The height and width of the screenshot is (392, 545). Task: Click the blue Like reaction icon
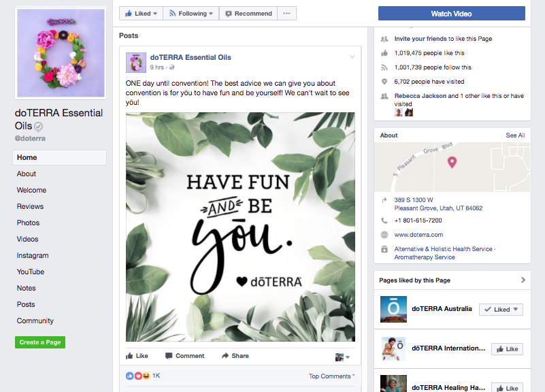[x=130, y=376]
